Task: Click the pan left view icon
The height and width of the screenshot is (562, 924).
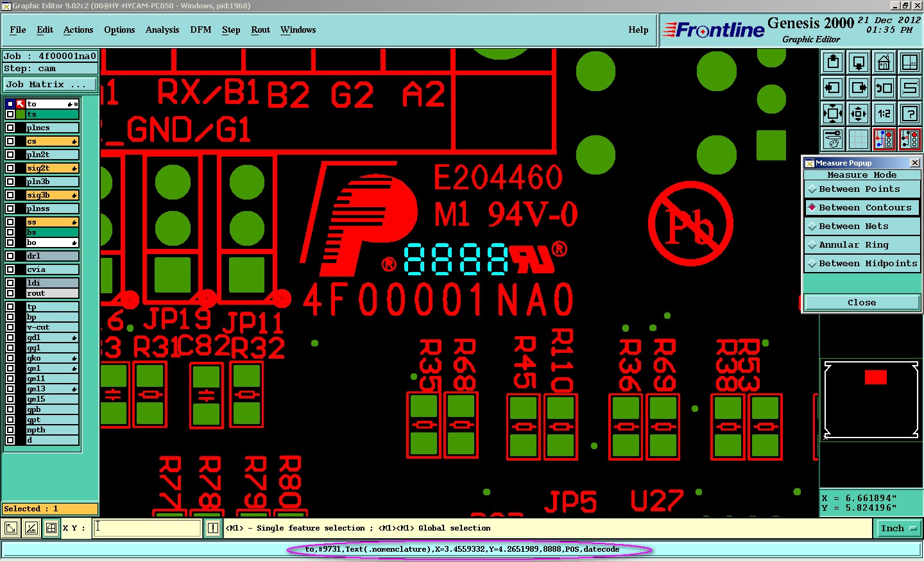Action: [x=833, y=88]
